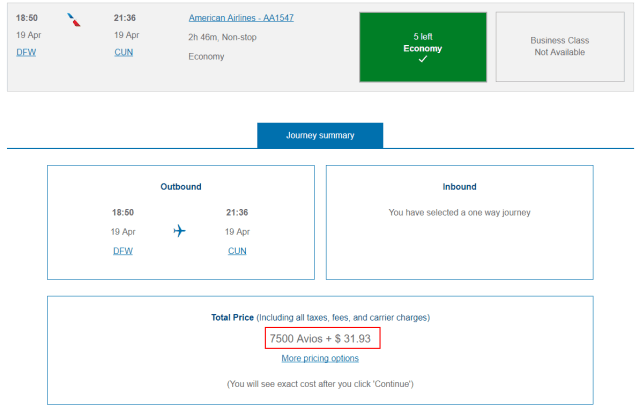Click the airplane icon in Outbound summary
640x410 pixels.
[179, 231]
